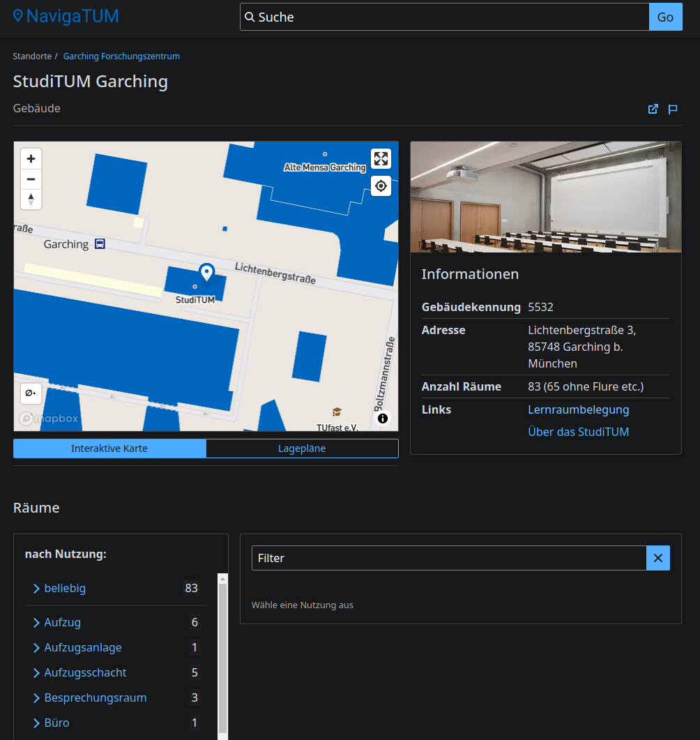This screenshot has width=700, height=740.
Task: Click the room count badge 83
Action: click(192, 588)
